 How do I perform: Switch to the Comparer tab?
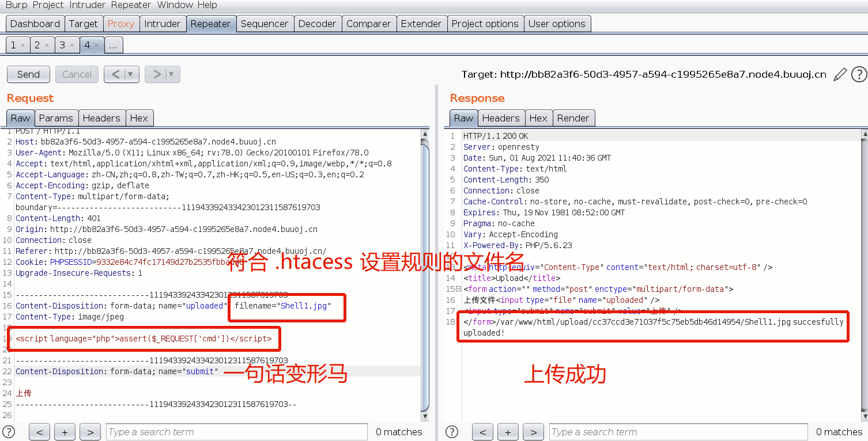pos(369,24)
